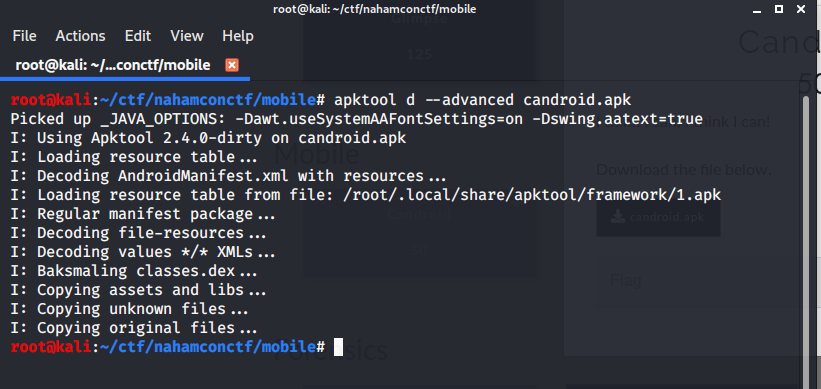Open the View menu
Viewport: 821px width, 389px height.
(186, 36)
